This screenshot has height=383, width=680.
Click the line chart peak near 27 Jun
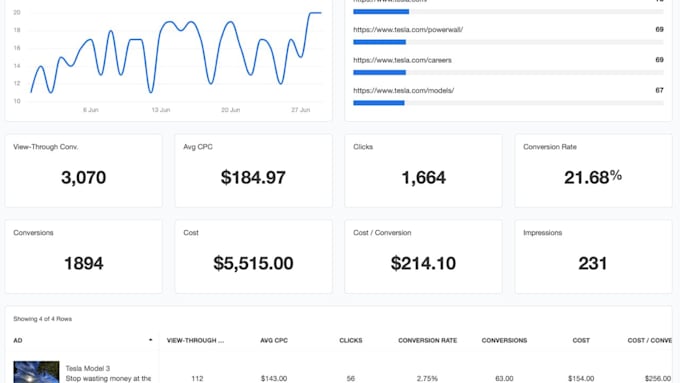[315, 13]
